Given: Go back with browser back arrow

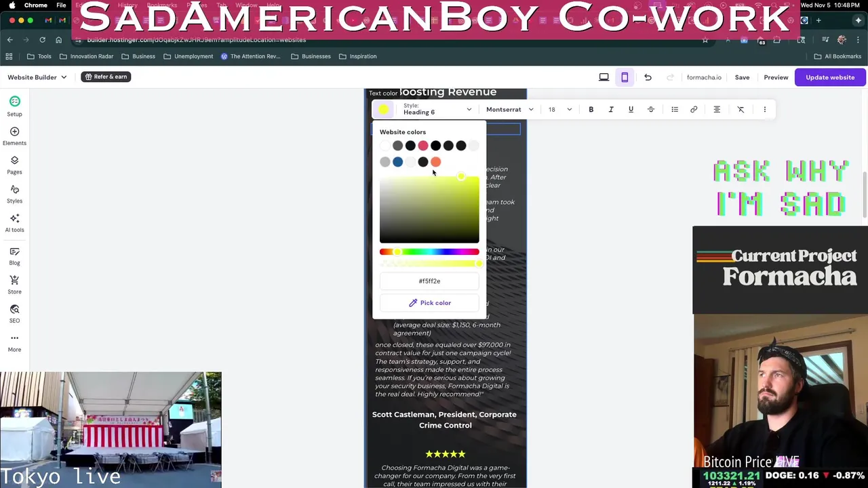Looking at the screenshot, I should click(x=10, y=40).
